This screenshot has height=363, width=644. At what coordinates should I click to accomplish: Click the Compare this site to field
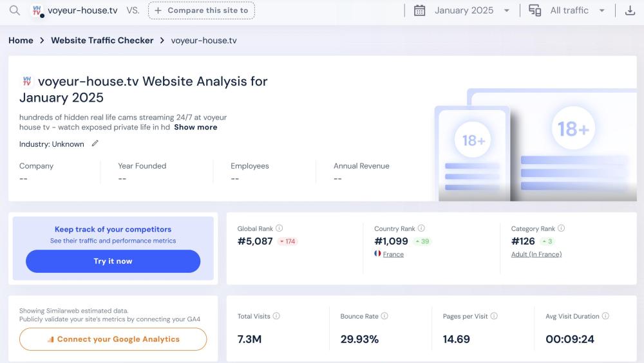point(201,10)
